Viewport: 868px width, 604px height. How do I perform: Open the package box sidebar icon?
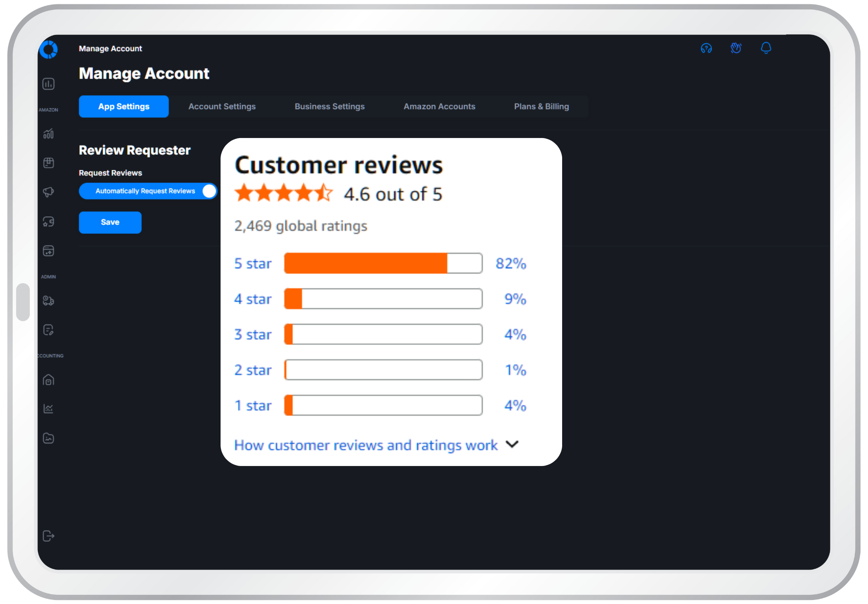point(48,163)
